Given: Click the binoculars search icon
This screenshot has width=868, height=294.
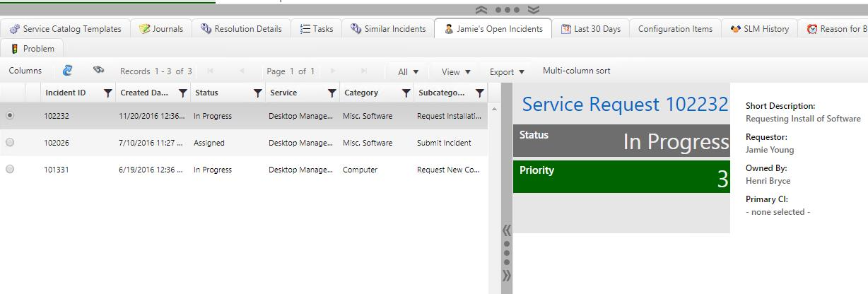Looking at the screenshot, I should pos(99,70).
